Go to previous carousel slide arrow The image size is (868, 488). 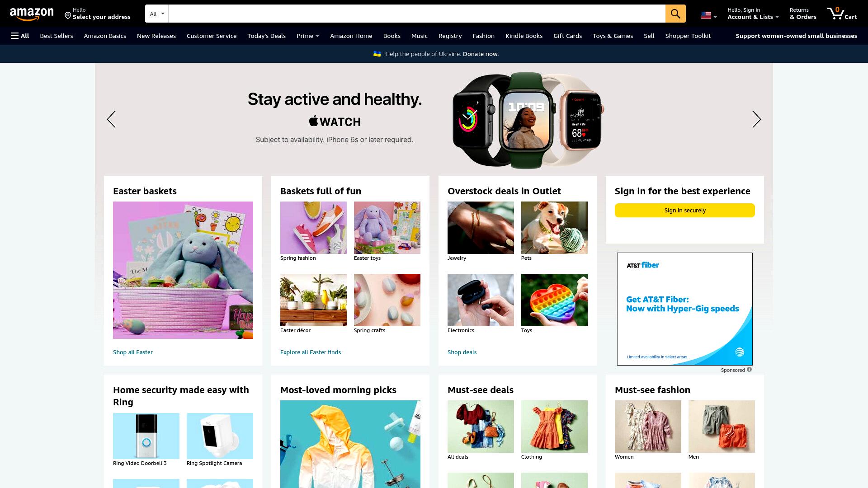pyautogui.click(x=111, y=119)
